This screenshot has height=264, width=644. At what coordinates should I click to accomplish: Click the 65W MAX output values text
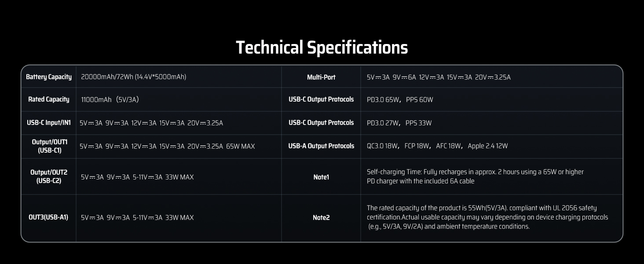click(167, 147)
